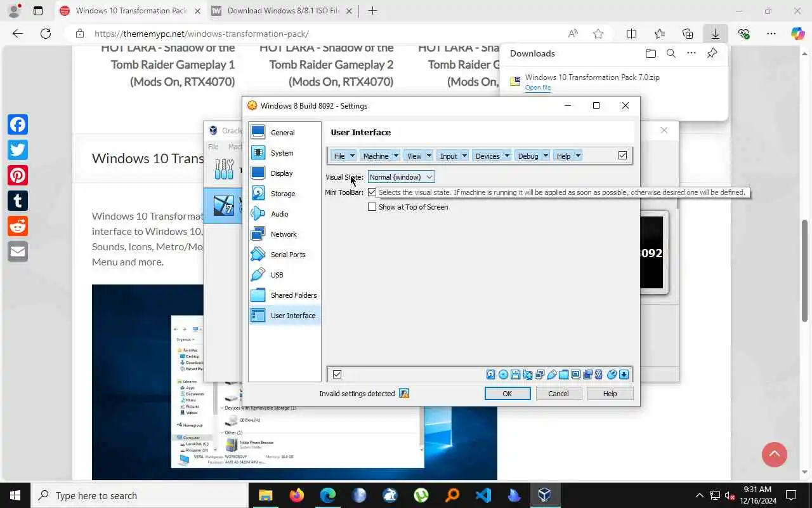Expand the Debug menu arrow
Viewport: 812px width, 508px height.
tap(546, 156)
